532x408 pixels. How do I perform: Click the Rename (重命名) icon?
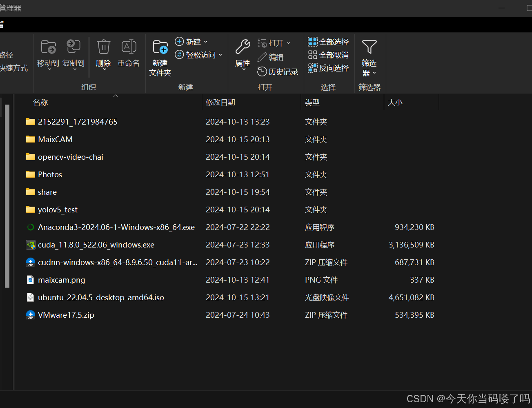pos(129,47)
